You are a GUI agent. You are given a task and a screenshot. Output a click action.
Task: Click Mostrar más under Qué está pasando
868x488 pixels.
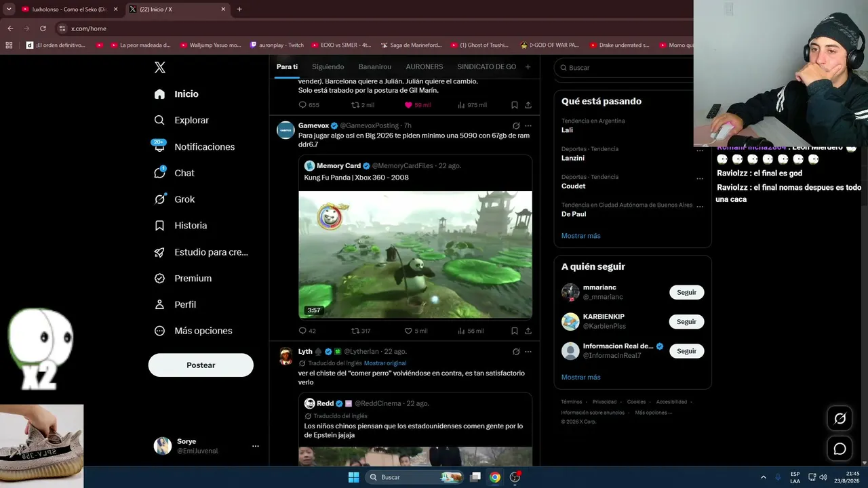pos(581,236)
